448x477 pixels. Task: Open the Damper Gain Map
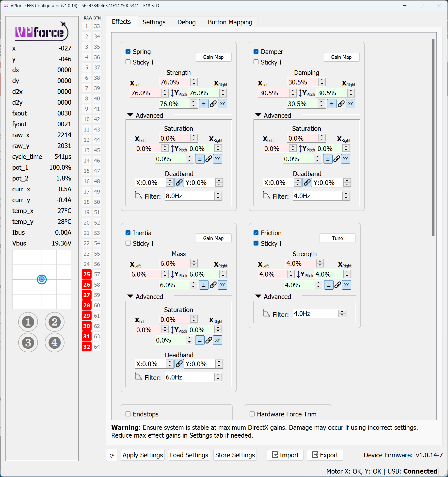coord(341,57)
